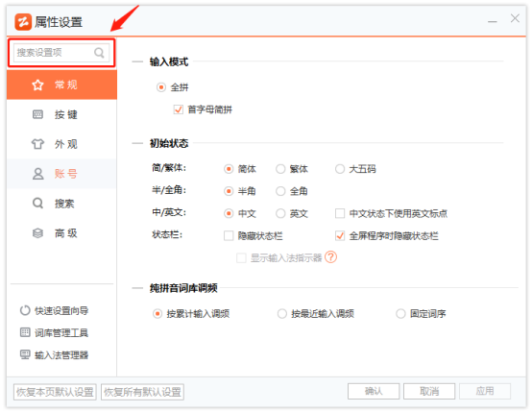Image resolution: width=532 pixels, height=412 pixels.
Task: Select 全角 radio button
Action: [x=280, y=191]
